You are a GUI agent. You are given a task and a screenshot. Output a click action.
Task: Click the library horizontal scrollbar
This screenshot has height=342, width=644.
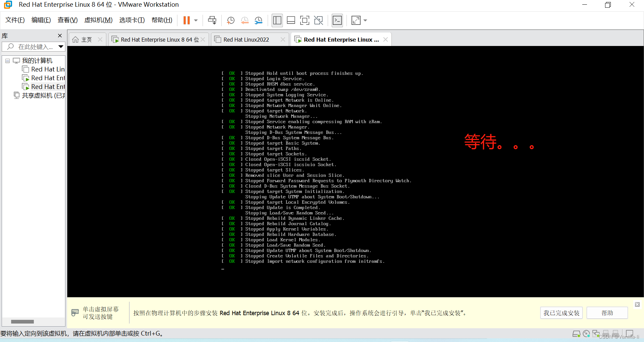[22, 322]
